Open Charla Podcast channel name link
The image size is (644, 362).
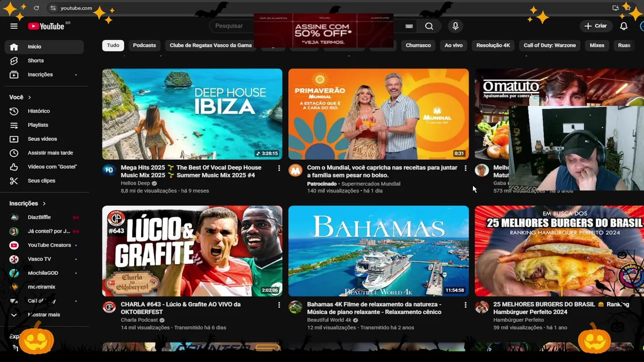click(140, 320)
